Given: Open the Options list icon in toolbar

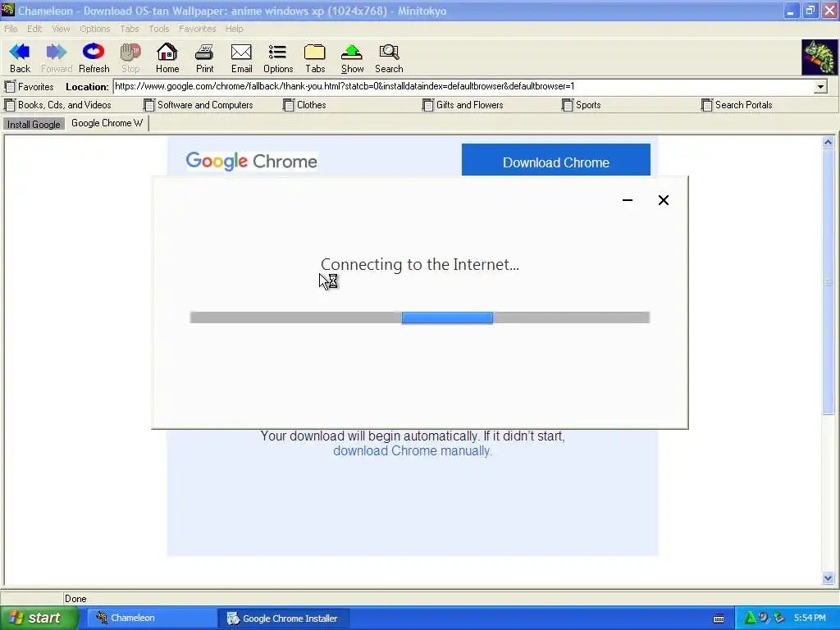Looking at the screenshot, I should [x=277, y=52].
